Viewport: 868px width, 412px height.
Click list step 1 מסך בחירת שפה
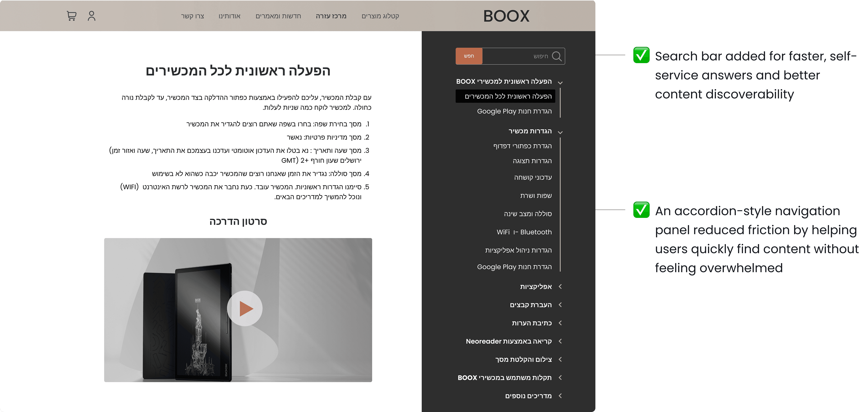click(278, 124)
